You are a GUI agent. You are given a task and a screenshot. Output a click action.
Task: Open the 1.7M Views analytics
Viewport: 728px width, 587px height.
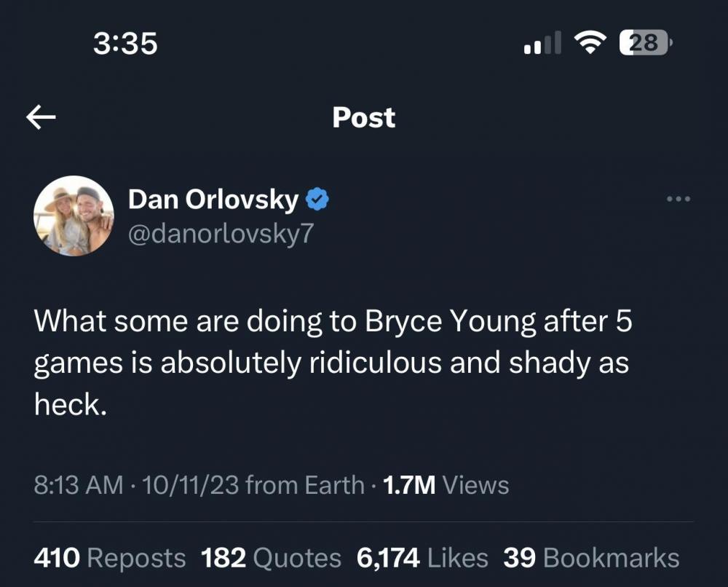pyautogui.click(x=446, y=485)
